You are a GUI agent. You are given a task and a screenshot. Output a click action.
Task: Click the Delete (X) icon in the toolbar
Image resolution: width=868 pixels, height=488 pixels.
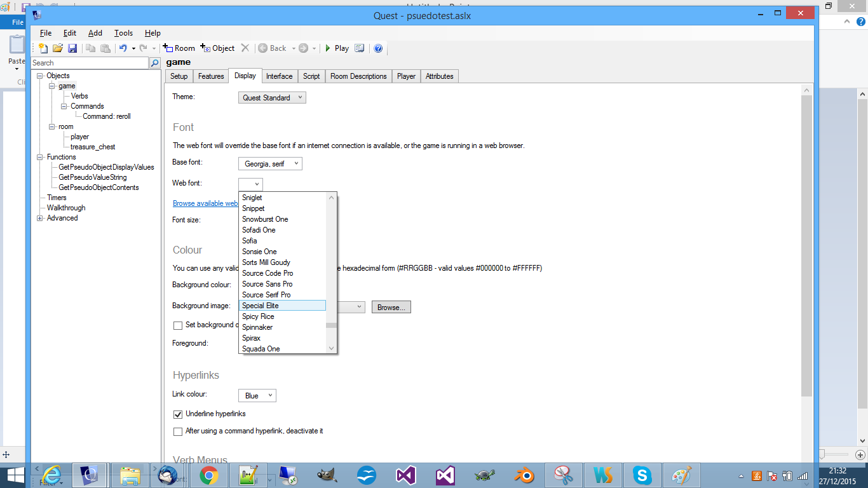(x=244, y=48)
